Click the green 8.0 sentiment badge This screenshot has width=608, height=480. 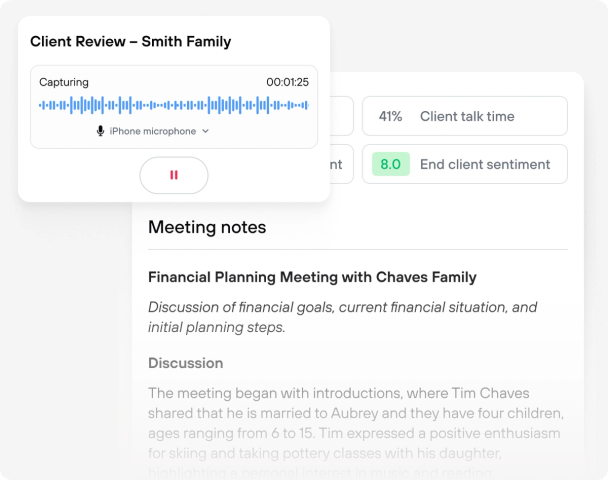point(390,164)
